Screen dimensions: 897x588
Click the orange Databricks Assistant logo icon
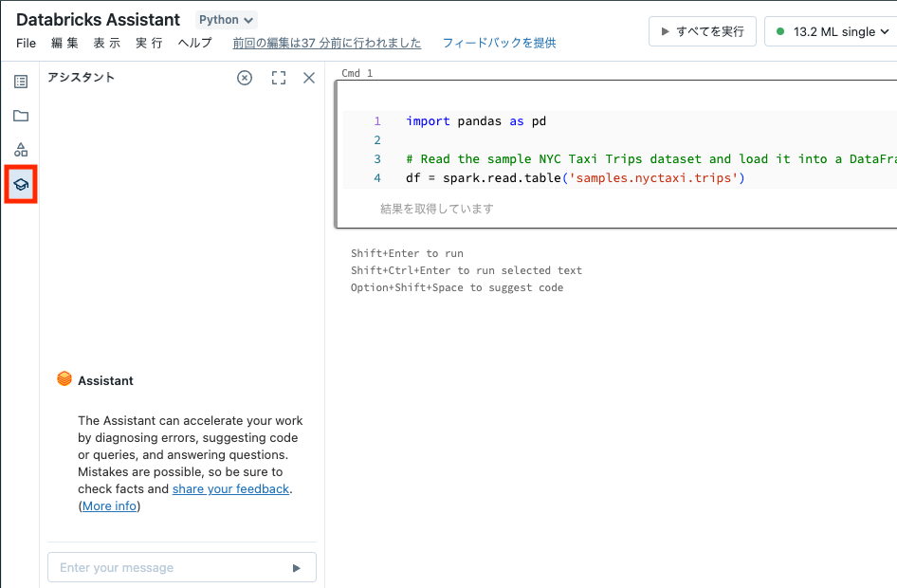[64, 378]
